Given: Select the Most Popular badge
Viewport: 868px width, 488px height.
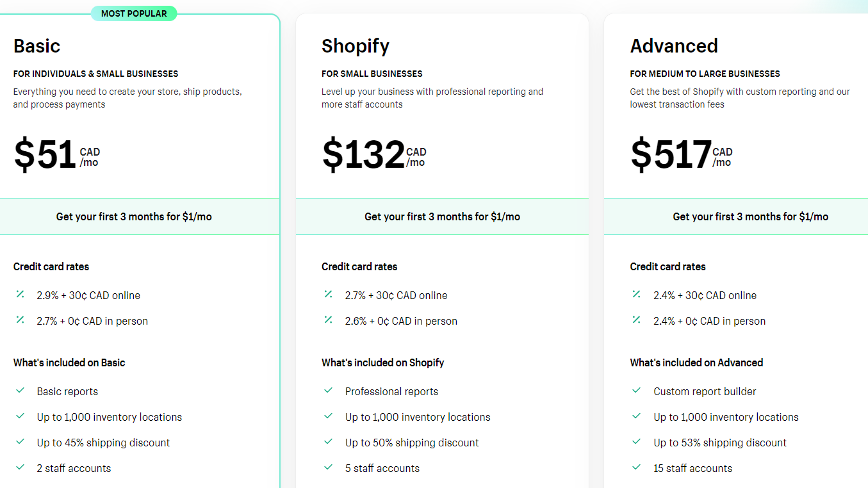Looking at the screenshot, I should 134,13.
